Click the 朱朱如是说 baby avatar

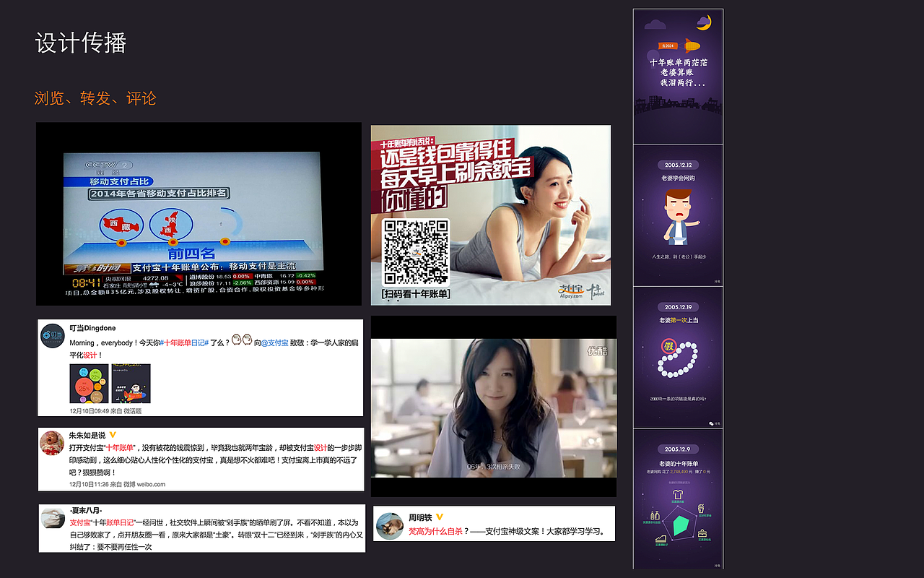point(52,442)
